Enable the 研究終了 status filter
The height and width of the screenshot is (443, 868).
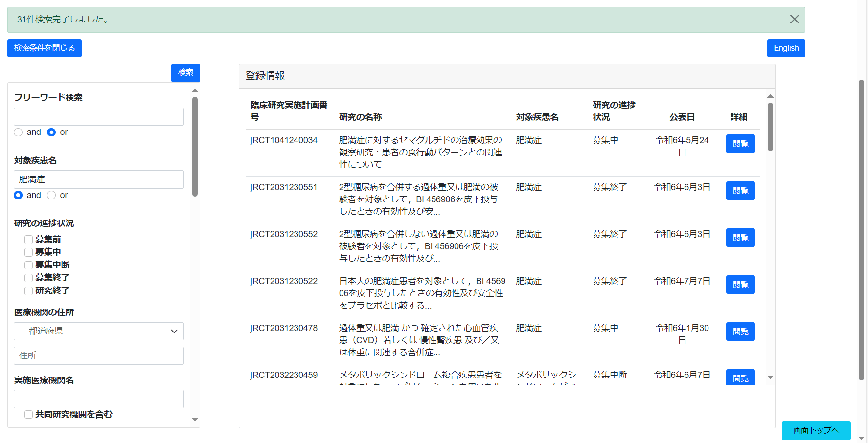pyautogui.click(x=28, y=290)
